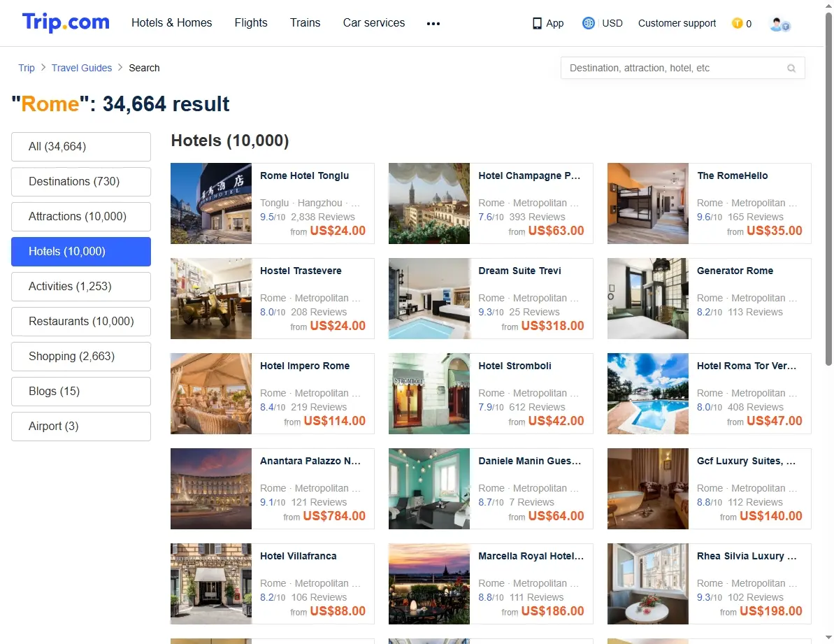Open Daniele Manin Guesthouse photo
This screenshot has height=644, width=834.
429,489
